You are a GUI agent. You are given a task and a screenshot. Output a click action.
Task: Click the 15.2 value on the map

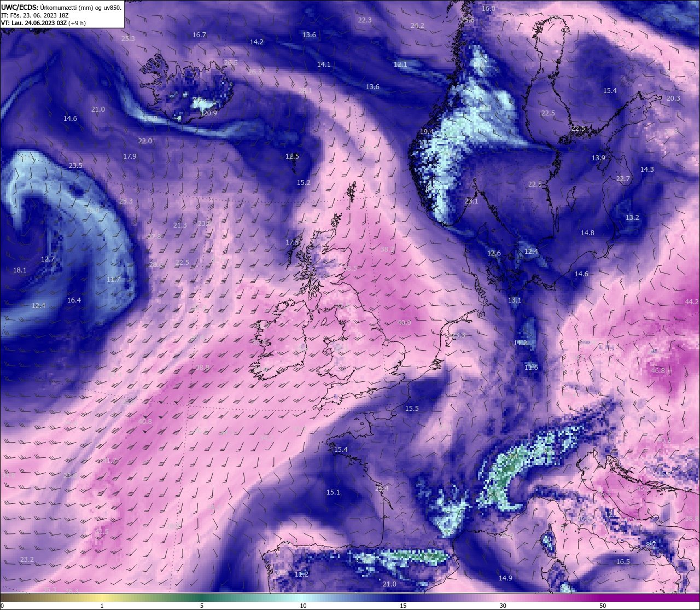304,183
